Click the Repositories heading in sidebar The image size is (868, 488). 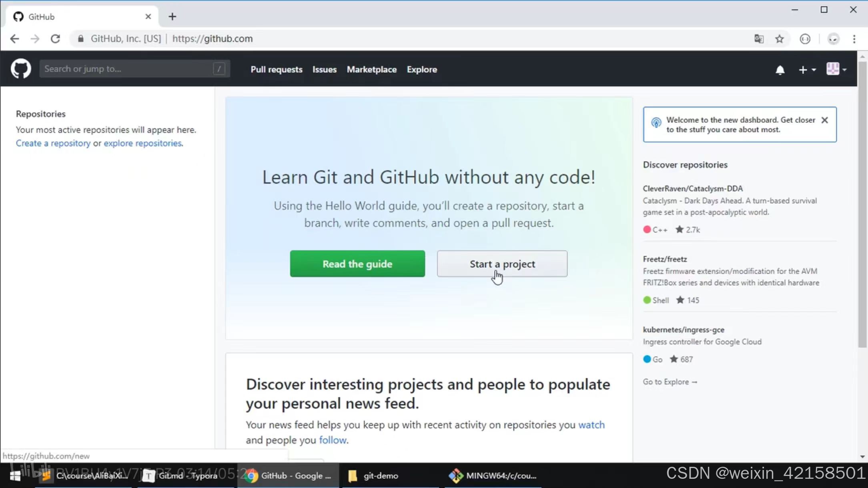pos(41,114)
